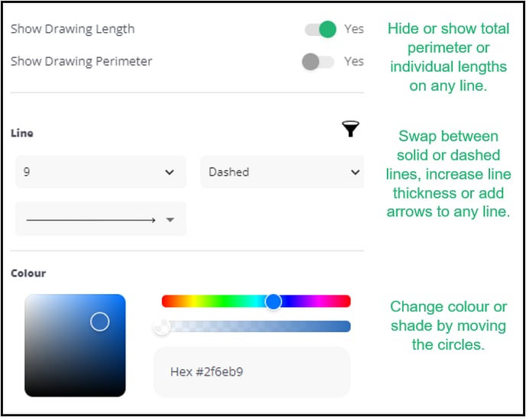Click the Show Drawing Perimeter label
The width and height of the screenshot is (526, 420).
(81, 62)
